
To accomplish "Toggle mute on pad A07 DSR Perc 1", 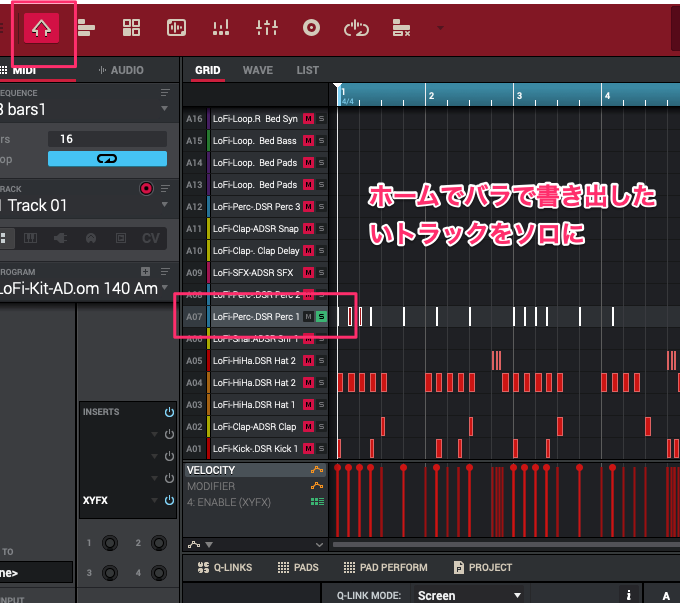I will (308, 317).
